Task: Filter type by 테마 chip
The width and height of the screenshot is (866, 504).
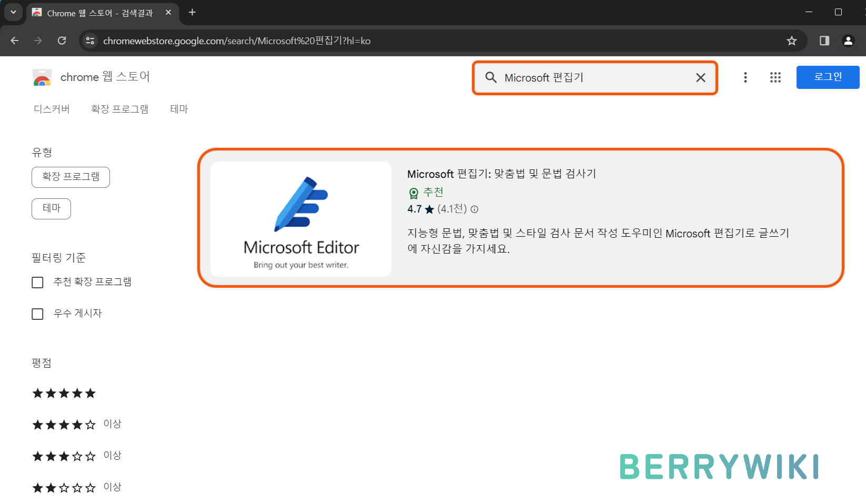Action: point(51,208)
